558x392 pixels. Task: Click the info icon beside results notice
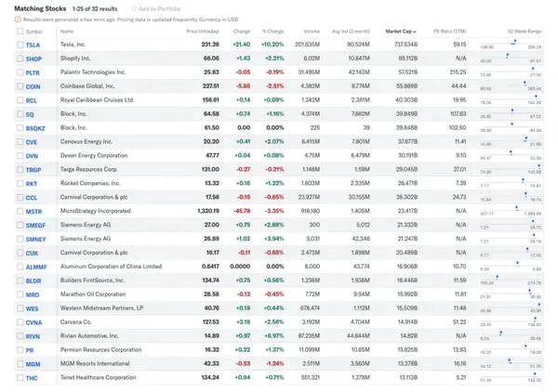coord(18,20)
